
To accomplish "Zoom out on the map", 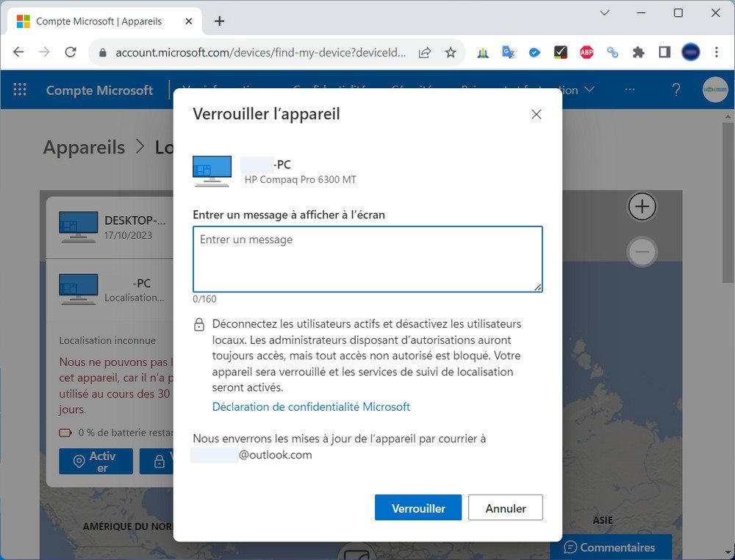I will pos(642,251).
